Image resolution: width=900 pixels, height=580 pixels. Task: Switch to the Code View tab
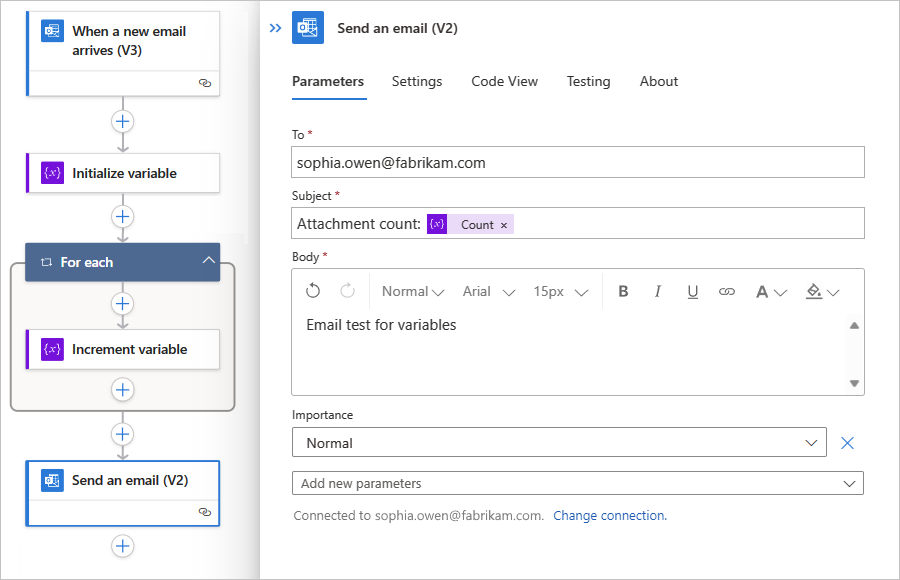[504, 82]
